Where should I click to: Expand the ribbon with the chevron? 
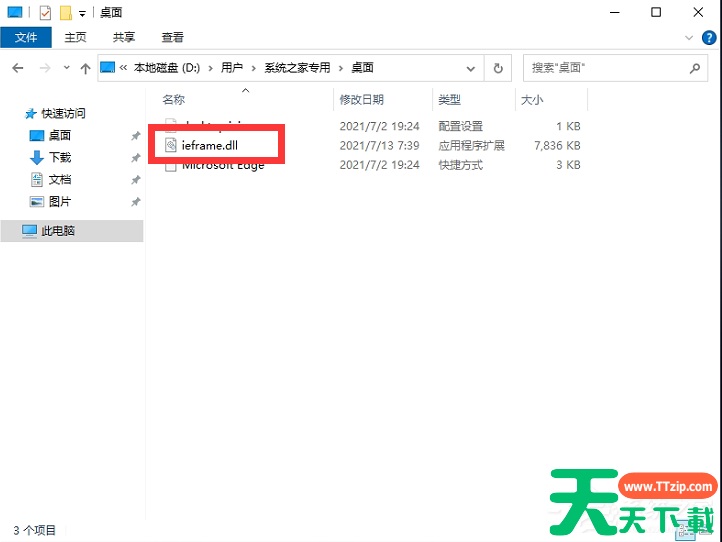(689, 37)
